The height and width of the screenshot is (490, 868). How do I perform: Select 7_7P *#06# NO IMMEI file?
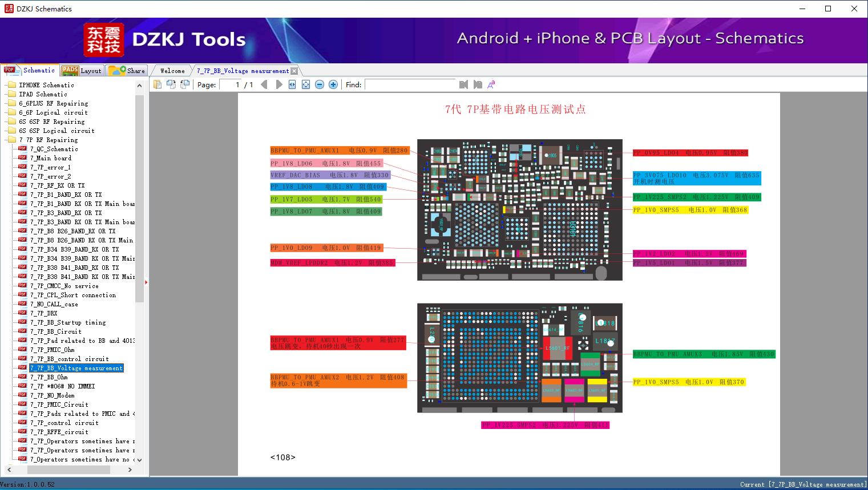pyautogui.click(x=62, y=386)
